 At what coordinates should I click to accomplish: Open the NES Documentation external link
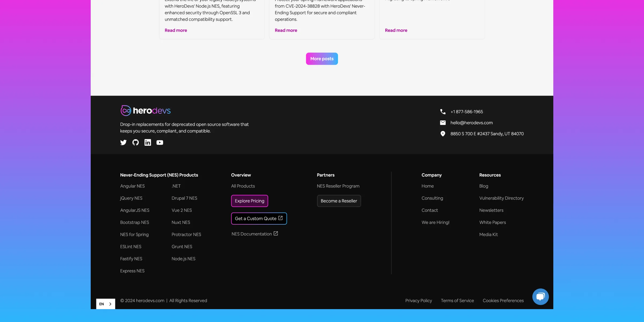point(255,234)
